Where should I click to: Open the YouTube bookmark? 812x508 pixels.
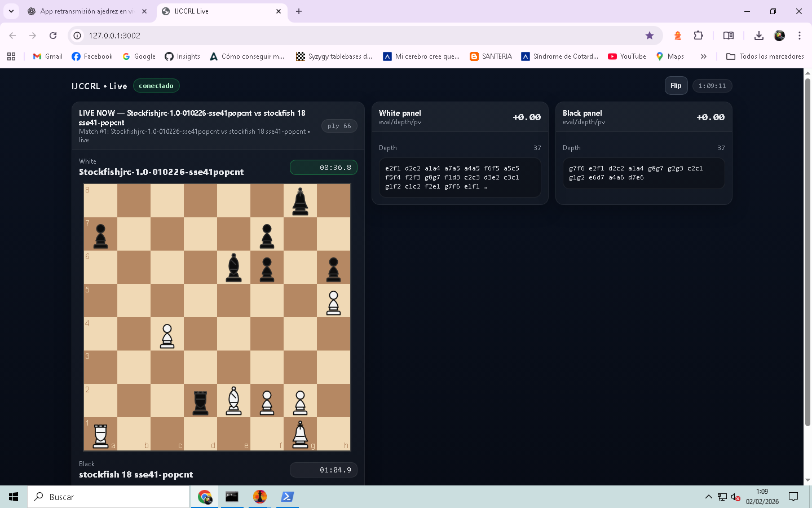tap(627, 56)
